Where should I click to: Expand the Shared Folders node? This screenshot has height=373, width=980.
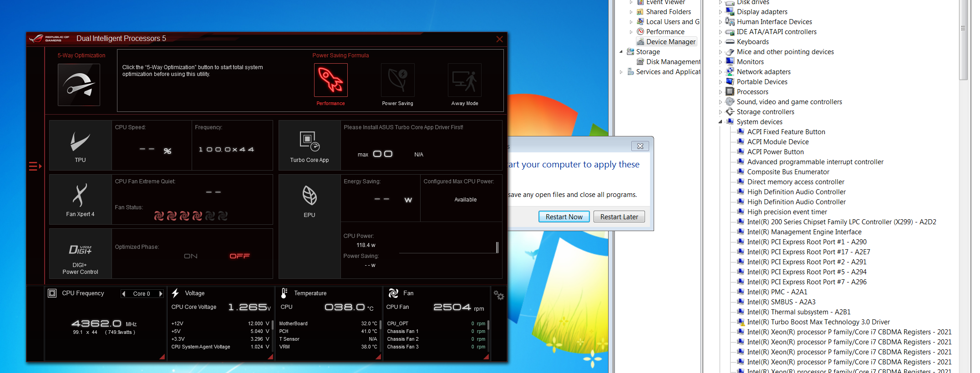tap(631, 12)
